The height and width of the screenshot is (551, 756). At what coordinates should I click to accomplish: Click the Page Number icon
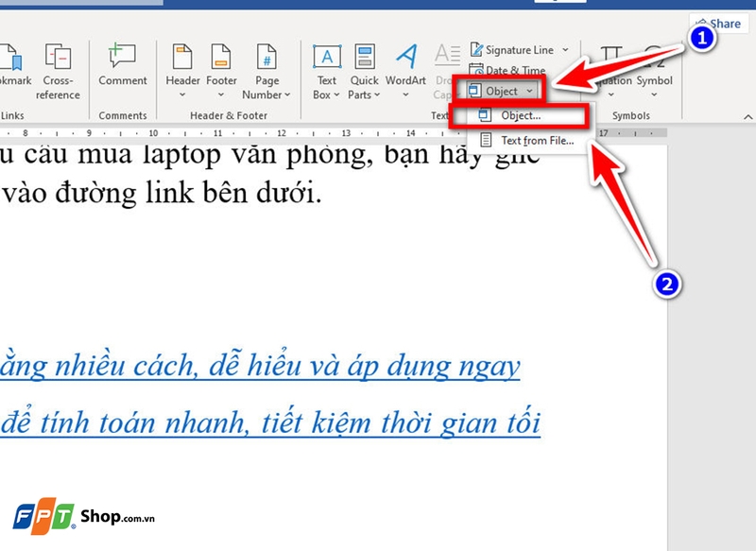click(266, 57)
